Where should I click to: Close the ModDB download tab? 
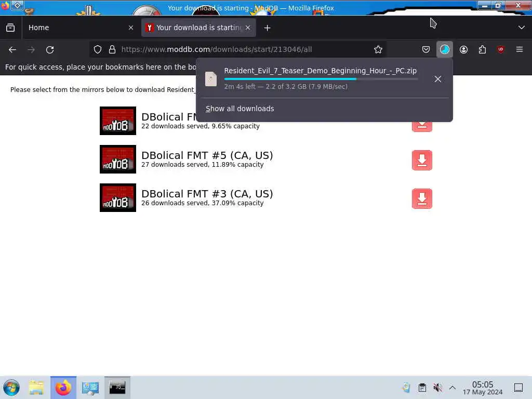click(x=248, y=28)
